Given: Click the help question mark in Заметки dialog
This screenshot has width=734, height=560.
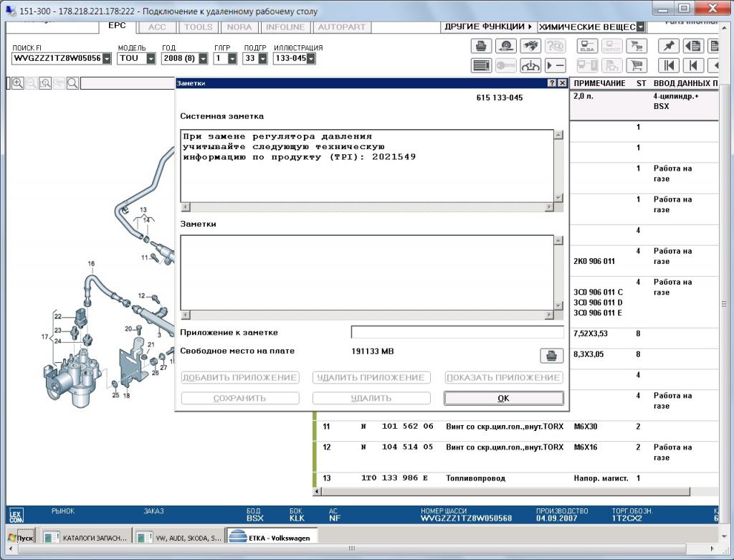Looking at the screenshot, I should [553, 83].
